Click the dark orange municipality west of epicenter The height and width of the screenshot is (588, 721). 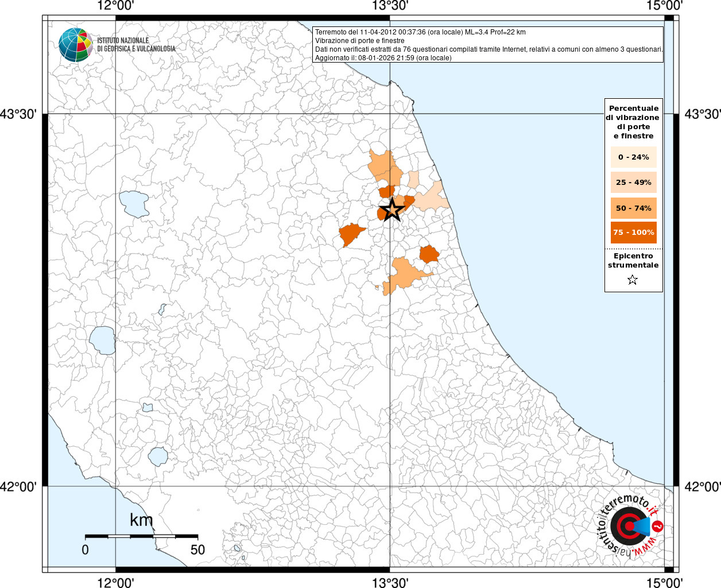tap(351, 234)
